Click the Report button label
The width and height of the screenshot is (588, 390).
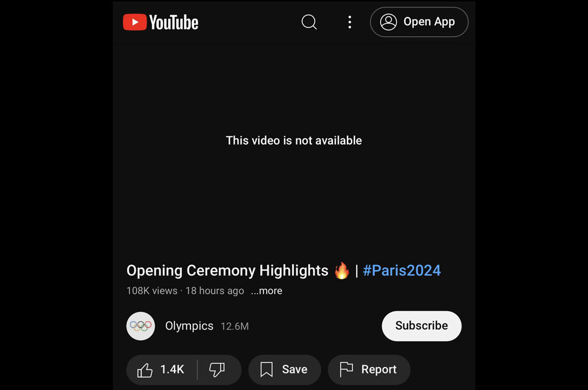pyautogui.click(x=379, y=370)
